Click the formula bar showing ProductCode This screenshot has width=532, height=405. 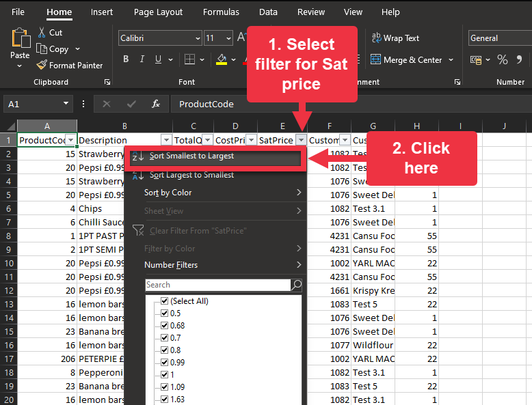point(351,104)
